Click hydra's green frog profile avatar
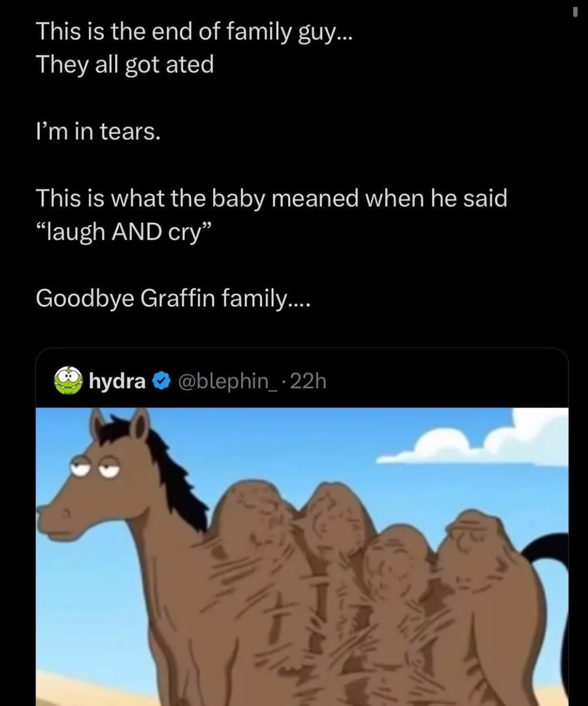Viewport: 588px width, 706px height. (x=68, y=380)
